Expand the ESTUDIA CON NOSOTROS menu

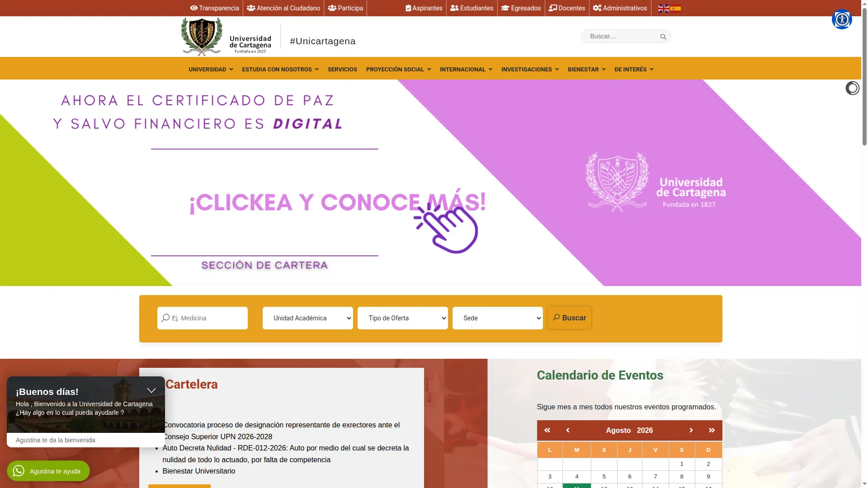pyautogui.click(x=280, y=70)
